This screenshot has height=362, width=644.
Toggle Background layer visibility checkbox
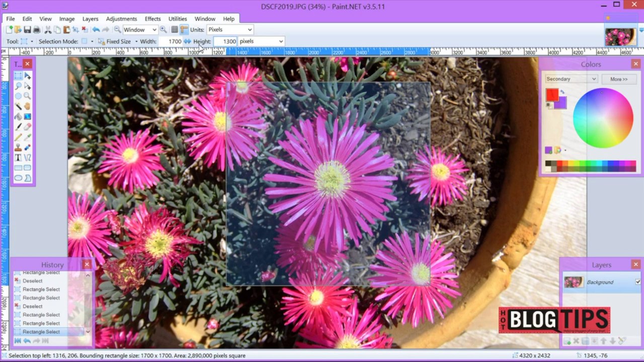pos(638,282)
